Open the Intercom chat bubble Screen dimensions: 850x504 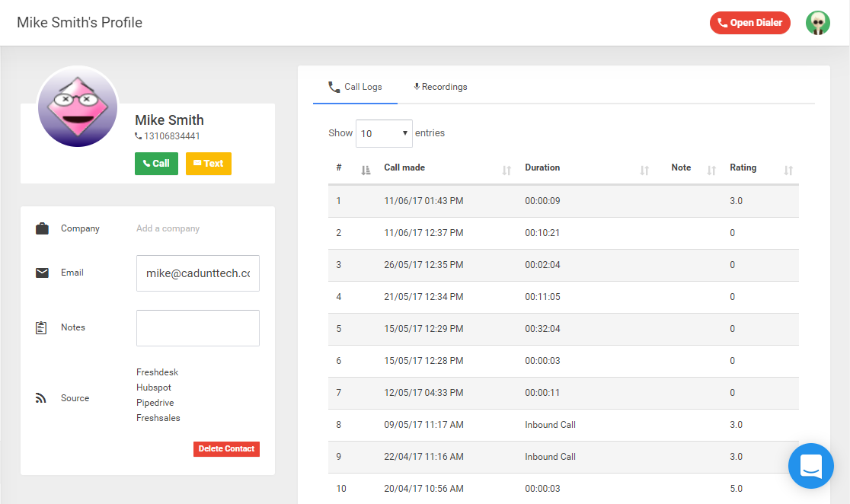(x=810, y=466)
